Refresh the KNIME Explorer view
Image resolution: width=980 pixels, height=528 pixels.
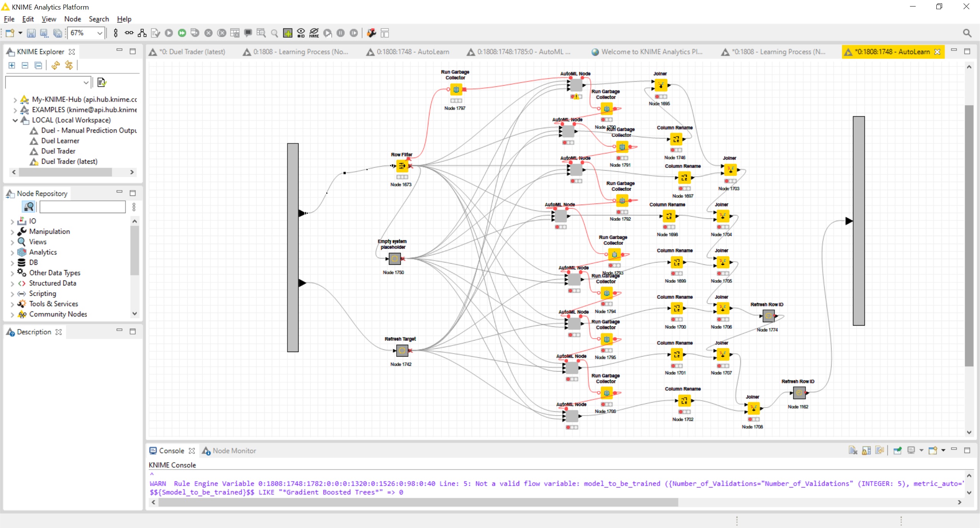(x=56, y=65)
